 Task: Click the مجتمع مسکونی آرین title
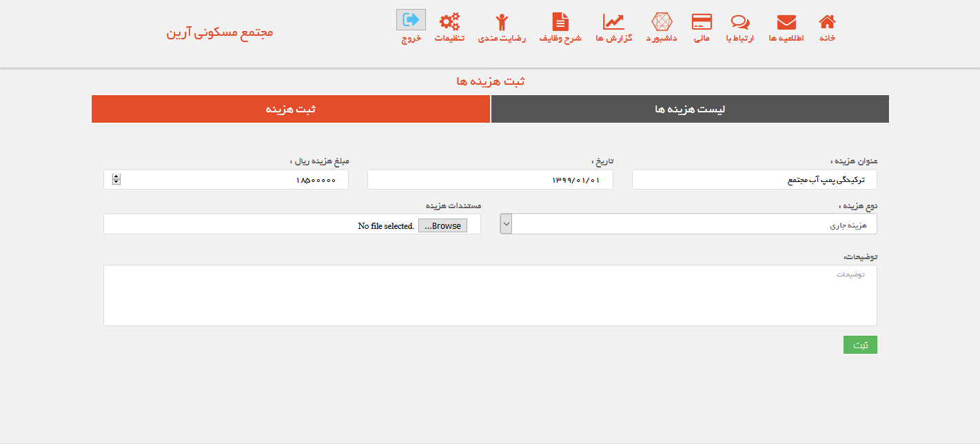click(220, 32)
